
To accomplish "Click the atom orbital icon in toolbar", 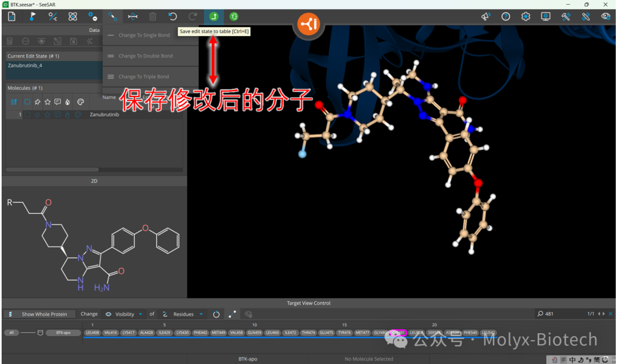I will (x=73, y=17).
